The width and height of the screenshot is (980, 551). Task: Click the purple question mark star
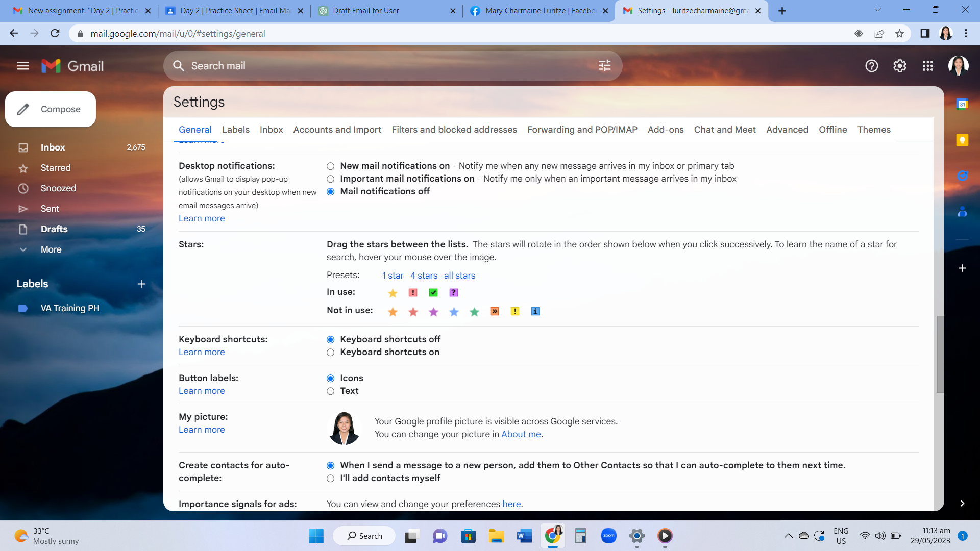coord(453,292)
